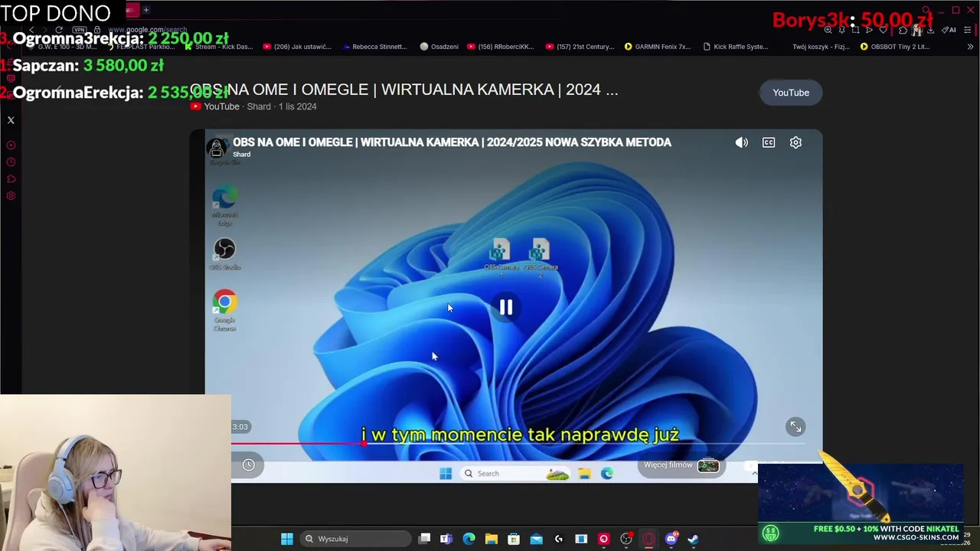
Task: Click the browser reload button
Action: (x=58, y=30)
